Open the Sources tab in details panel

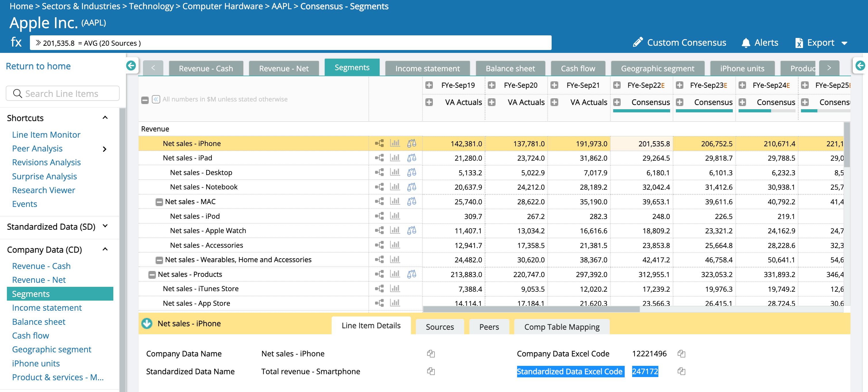click(439, 327)
